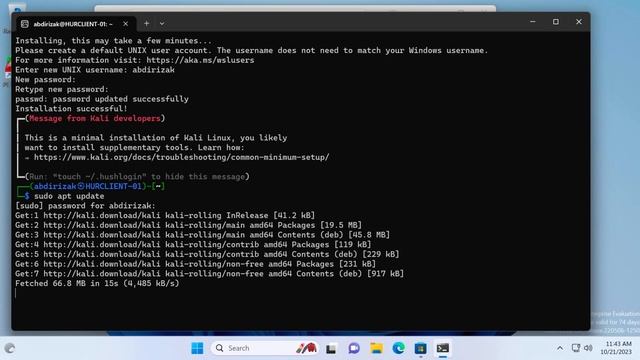This screenshot has height=360, width=640.
Task: Click the kali.org common-minimum-setup URL
Action: pyautogui.click(x=182, y=157)
